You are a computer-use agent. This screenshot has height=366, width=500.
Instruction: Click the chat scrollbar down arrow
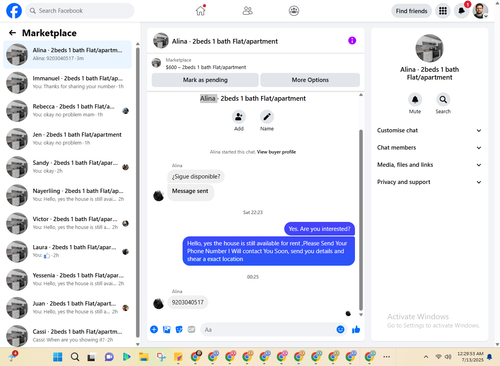[361, 315]
